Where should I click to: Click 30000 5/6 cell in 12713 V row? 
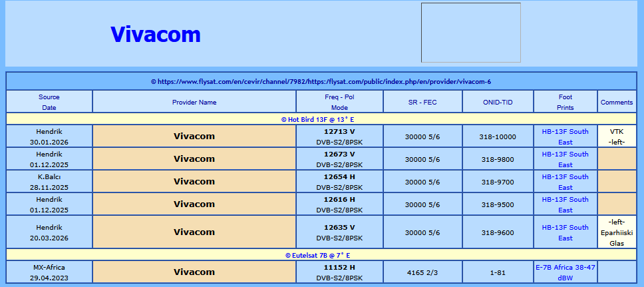tap(422, 136)
